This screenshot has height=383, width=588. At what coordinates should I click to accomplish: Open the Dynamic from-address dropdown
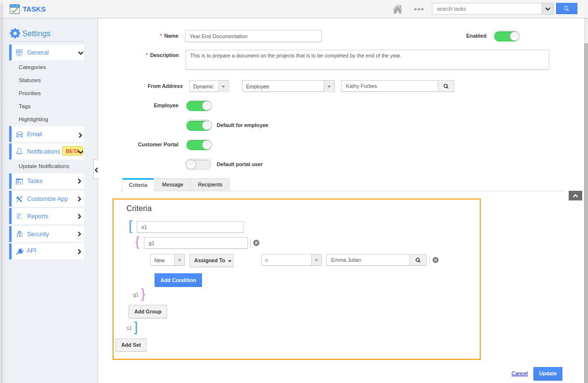click(x=209, y=86)
